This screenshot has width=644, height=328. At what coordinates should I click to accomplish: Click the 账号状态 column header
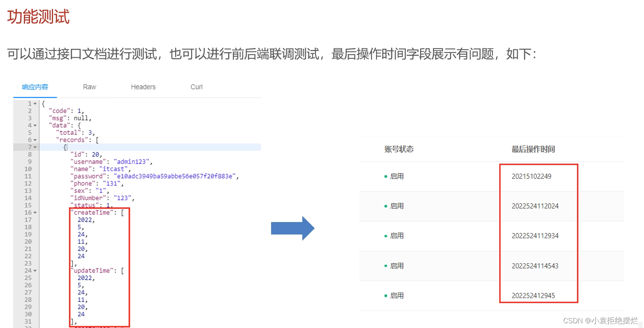tap(399, 149)
